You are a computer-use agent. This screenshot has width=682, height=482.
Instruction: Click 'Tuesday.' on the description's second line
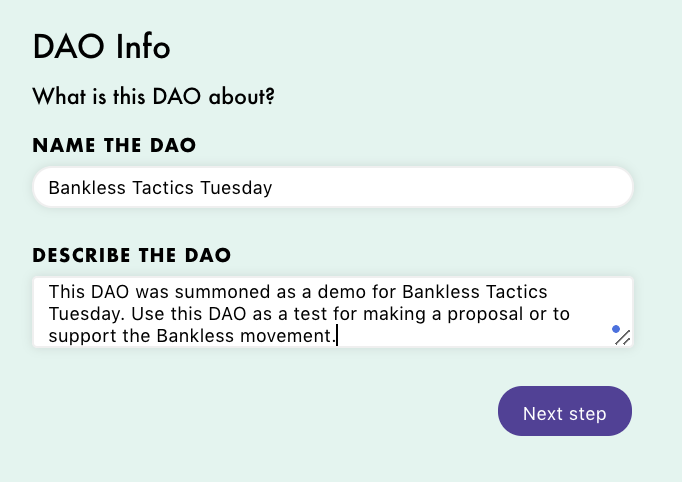(x=87, y=314)
